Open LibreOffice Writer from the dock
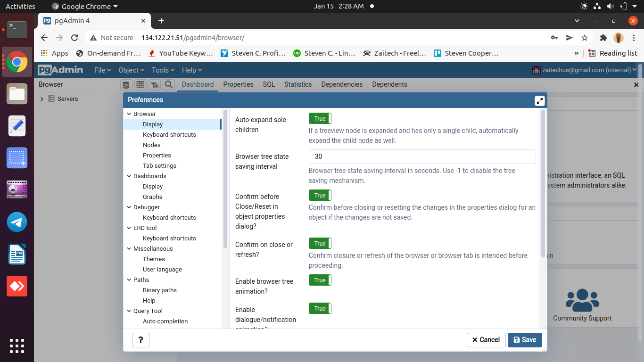The height and width of the screenshot is (362, 644). (x=17, y=254)
